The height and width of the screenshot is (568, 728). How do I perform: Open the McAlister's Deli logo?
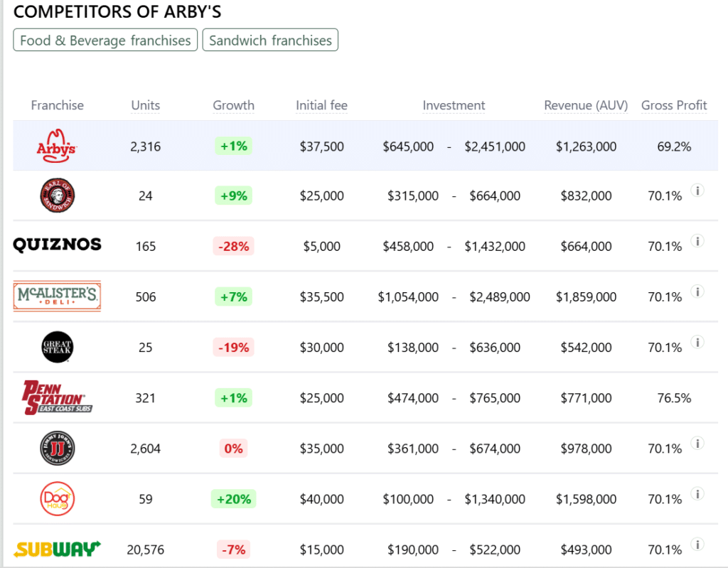tap(57, 296)
